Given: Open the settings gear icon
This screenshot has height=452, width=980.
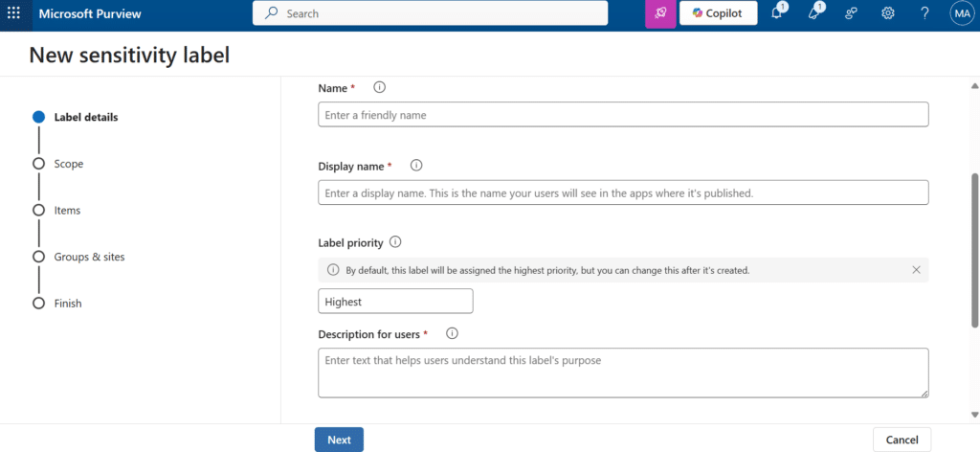Looking at the screenshot, I should click(887, 13).
